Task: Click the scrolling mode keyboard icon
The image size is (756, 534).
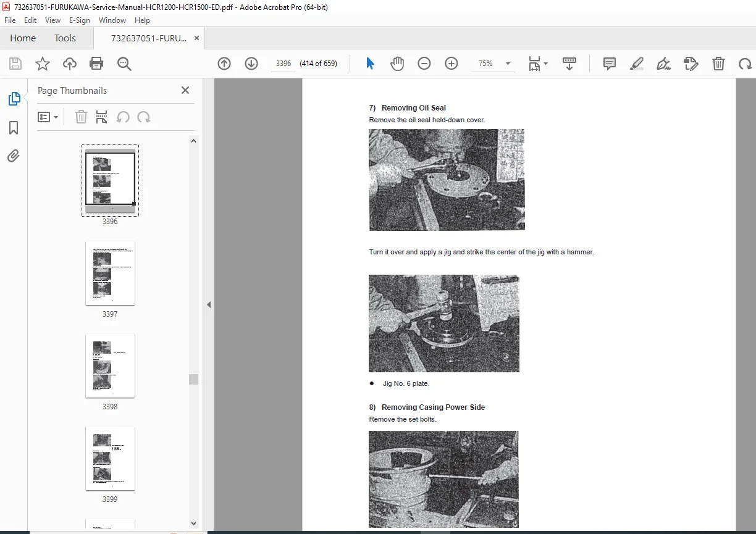Action: [x=569, y=64]
